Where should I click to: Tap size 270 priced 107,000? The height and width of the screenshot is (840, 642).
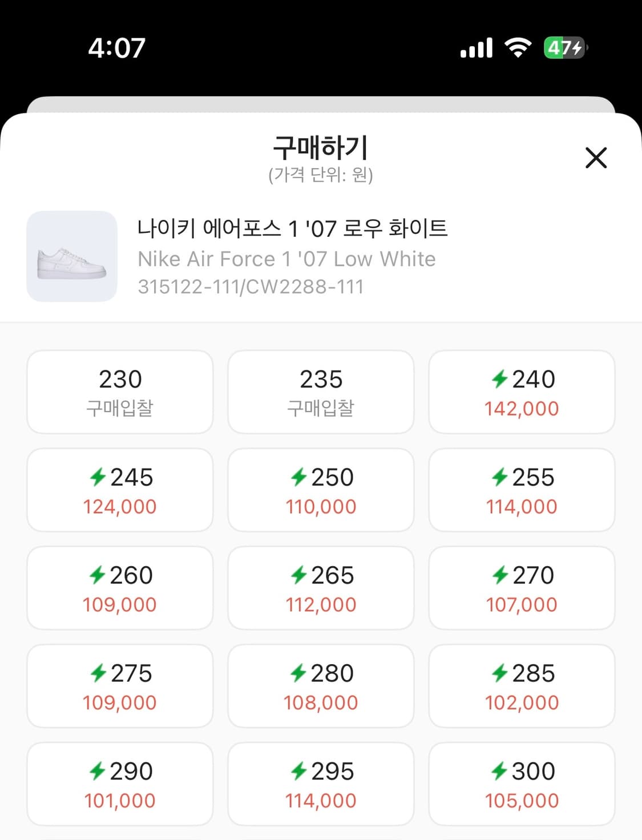coord(522,588)
